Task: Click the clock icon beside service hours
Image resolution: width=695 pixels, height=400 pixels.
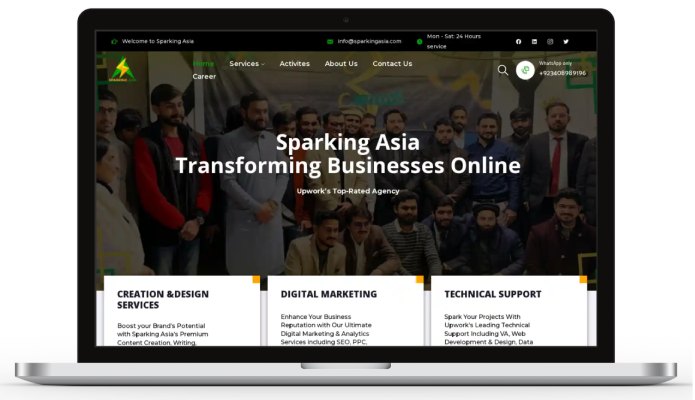Action: click(x=418, y=41)
